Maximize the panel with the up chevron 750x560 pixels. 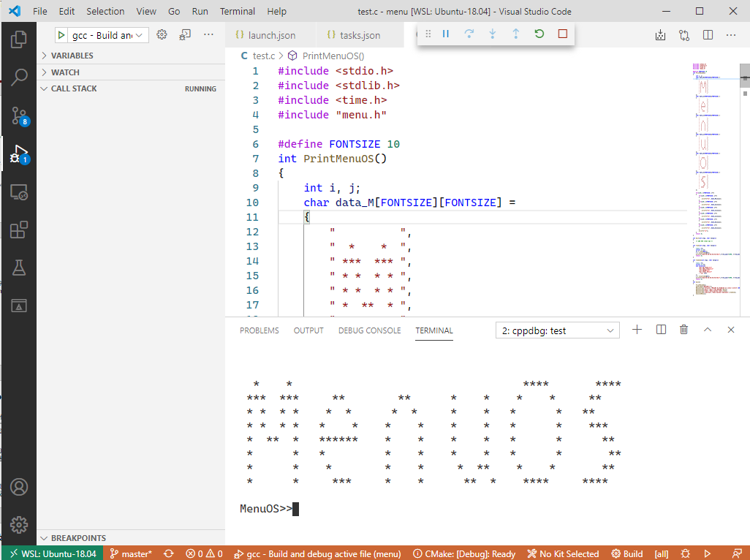[x=707, y=330]
